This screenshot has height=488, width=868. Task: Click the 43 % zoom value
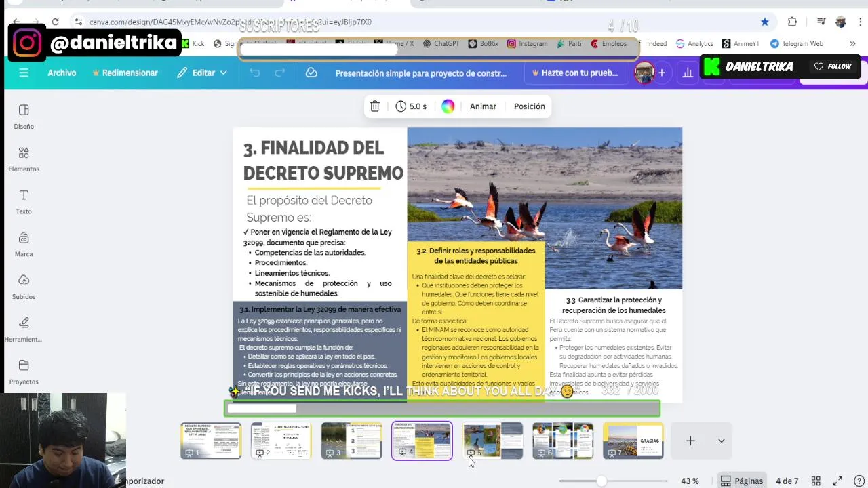[690, 481]
